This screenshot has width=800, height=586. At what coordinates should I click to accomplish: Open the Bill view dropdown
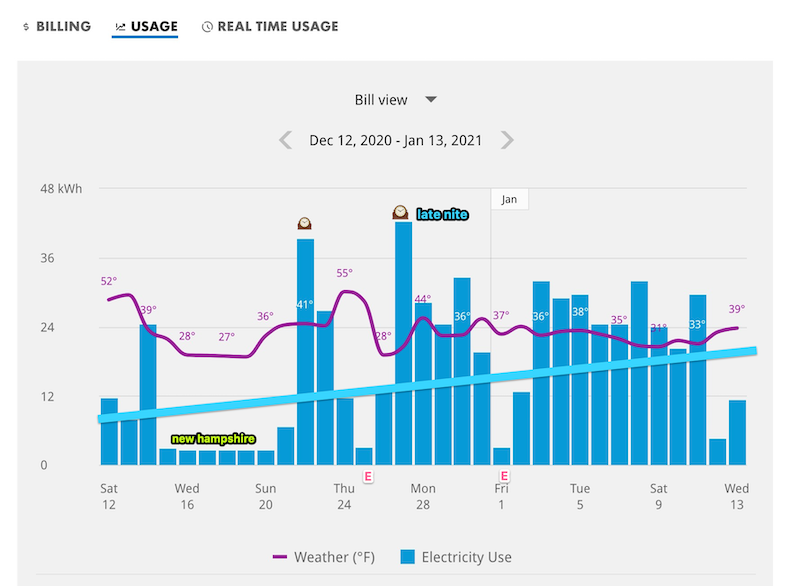[x=396, y=100]
